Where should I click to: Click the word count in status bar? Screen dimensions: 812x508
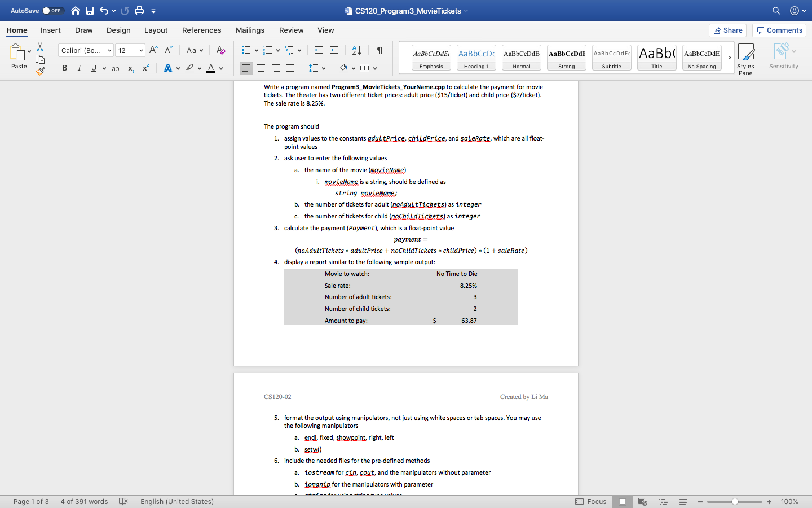[83, 501]
